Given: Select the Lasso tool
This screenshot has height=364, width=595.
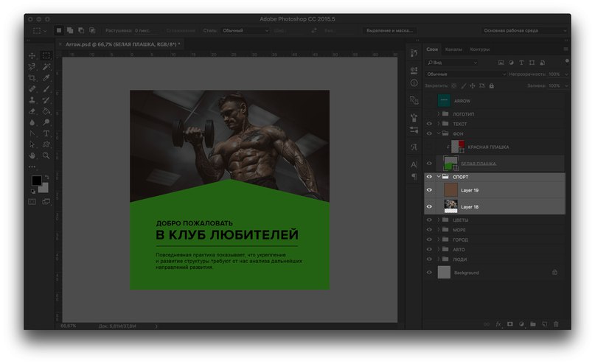Looking at the screenshot, I should (32, 67).
